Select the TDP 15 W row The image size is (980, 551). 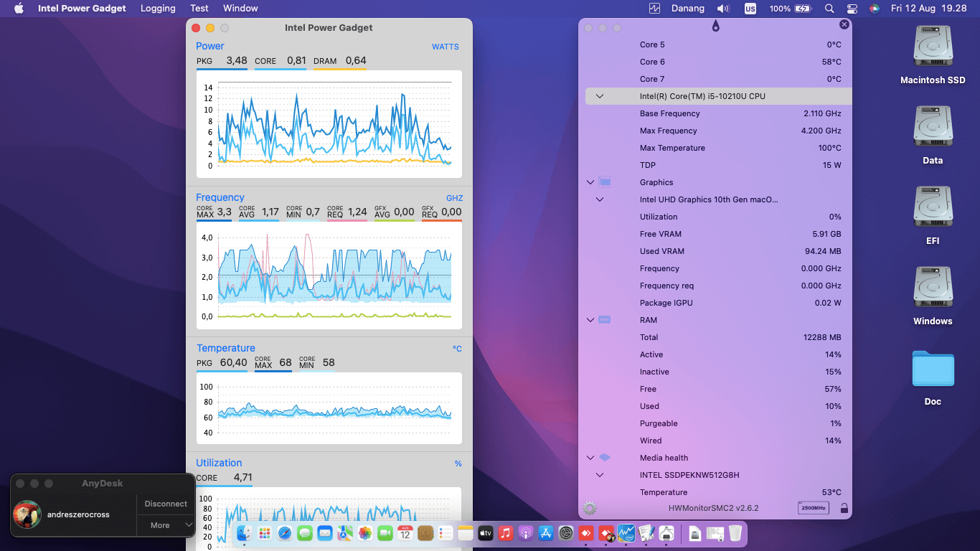coord(718,165)
